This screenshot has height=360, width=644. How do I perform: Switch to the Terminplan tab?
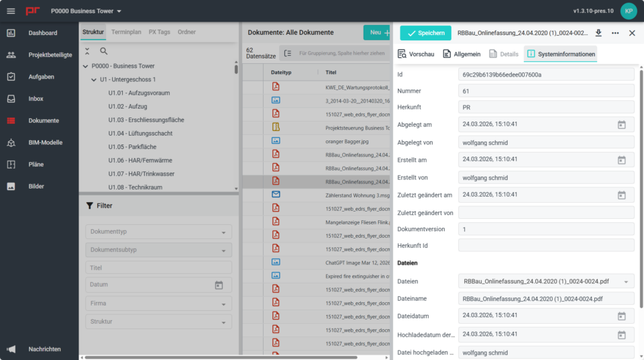click(x=126, y=32)
